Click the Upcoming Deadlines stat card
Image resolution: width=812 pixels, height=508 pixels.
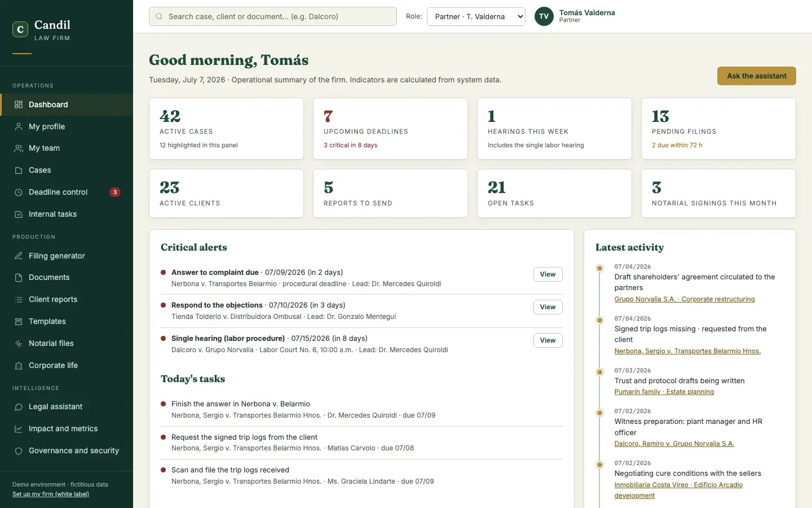click(x=390, y=129)
